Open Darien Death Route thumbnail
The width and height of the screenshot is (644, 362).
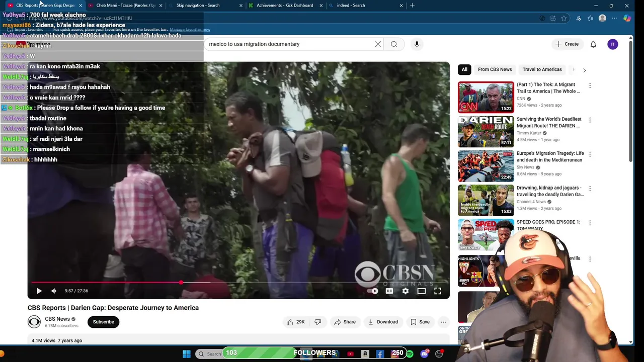pos(486,131)
